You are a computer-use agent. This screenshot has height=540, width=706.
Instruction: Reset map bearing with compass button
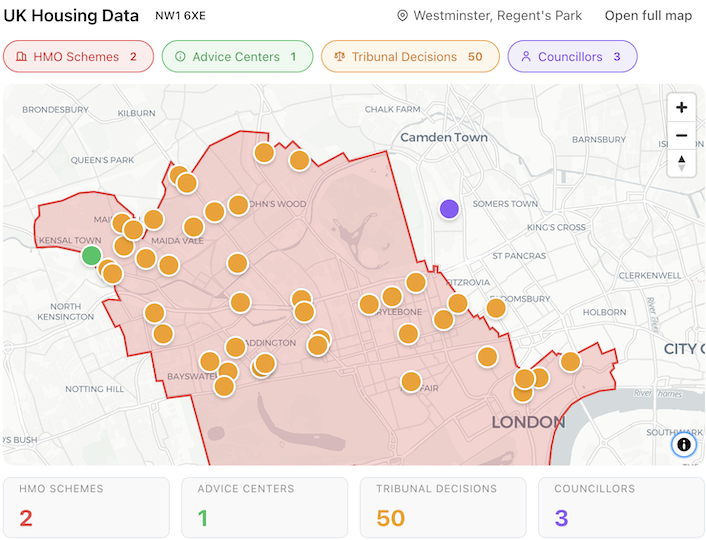pos(681,162)
